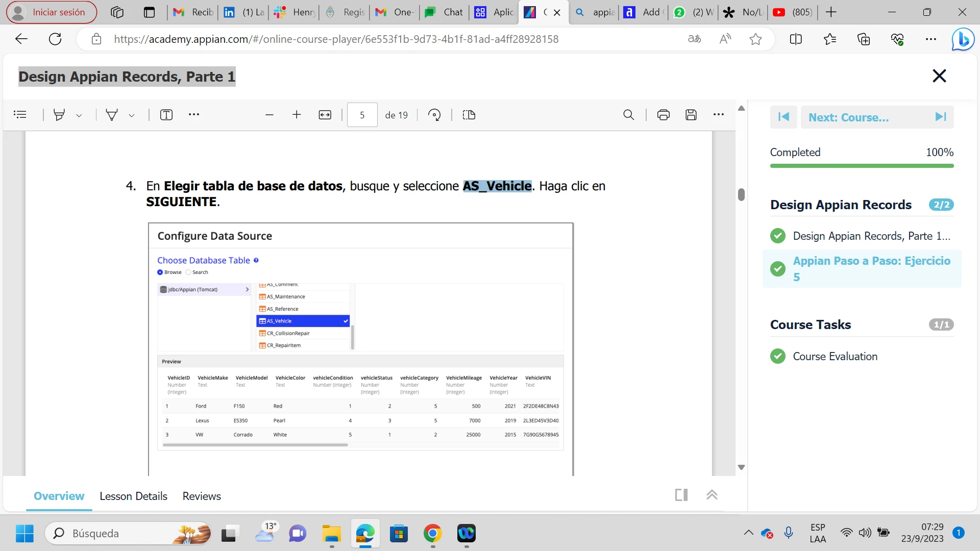This screenshot has height=551, width=980.
Task: Expand highlight tool options arrow
Action: pos(79,115)
